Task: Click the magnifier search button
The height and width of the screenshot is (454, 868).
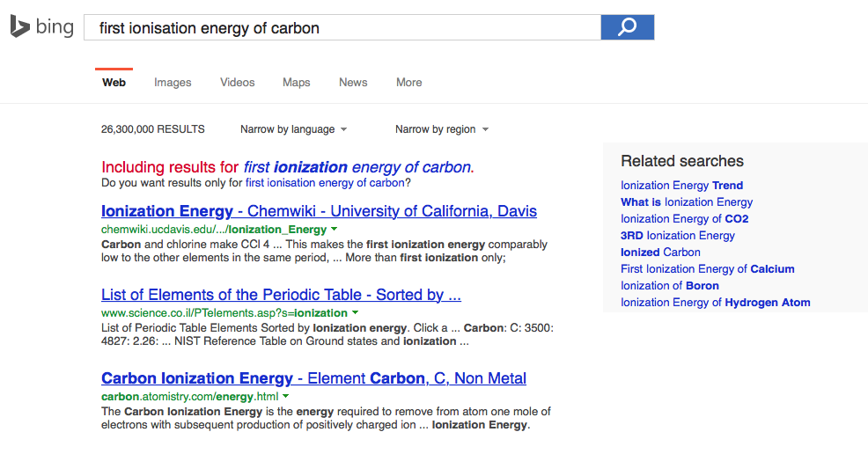Action: [x=627, y=27]
